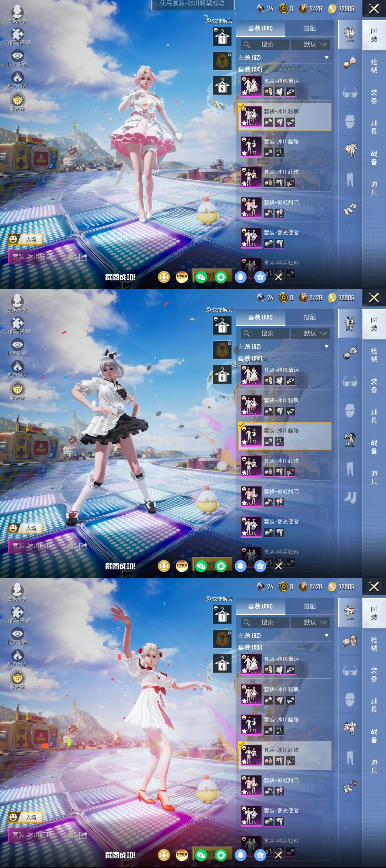This screenshot has height=868, width=386.
Task: Open 分解与拆解 on the 冰川粉黛 preview screen
Action: pyautogui.click(x=17, y=36)
